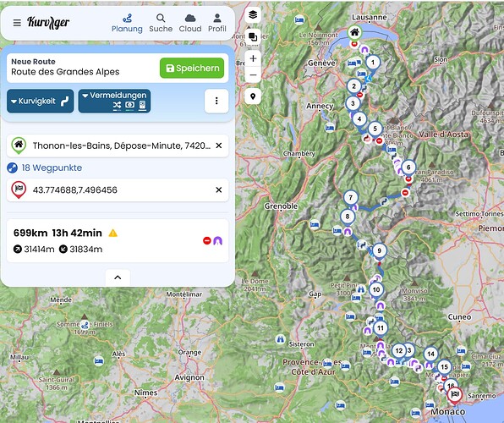Image resolution: width=504 pixels, height=423 pixels.
Task: Click the overlay copy icon below layers
Action: (253, 36)
